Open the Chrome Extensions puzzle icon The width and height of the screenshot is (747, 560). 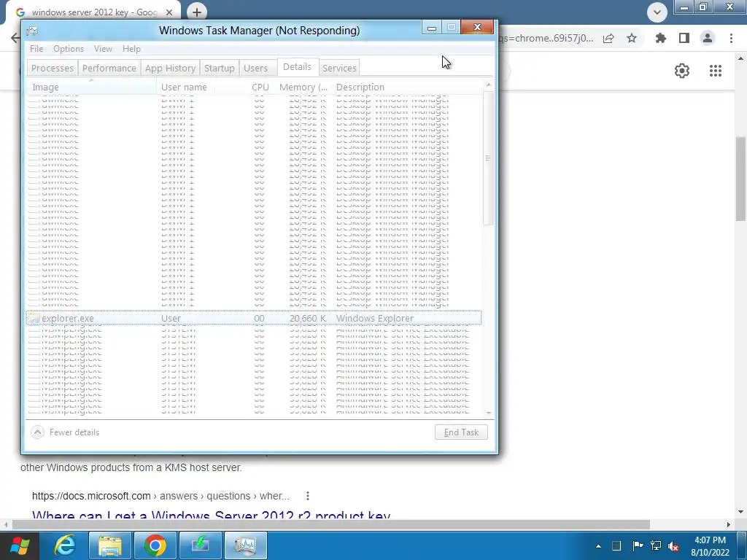point(661,38)
